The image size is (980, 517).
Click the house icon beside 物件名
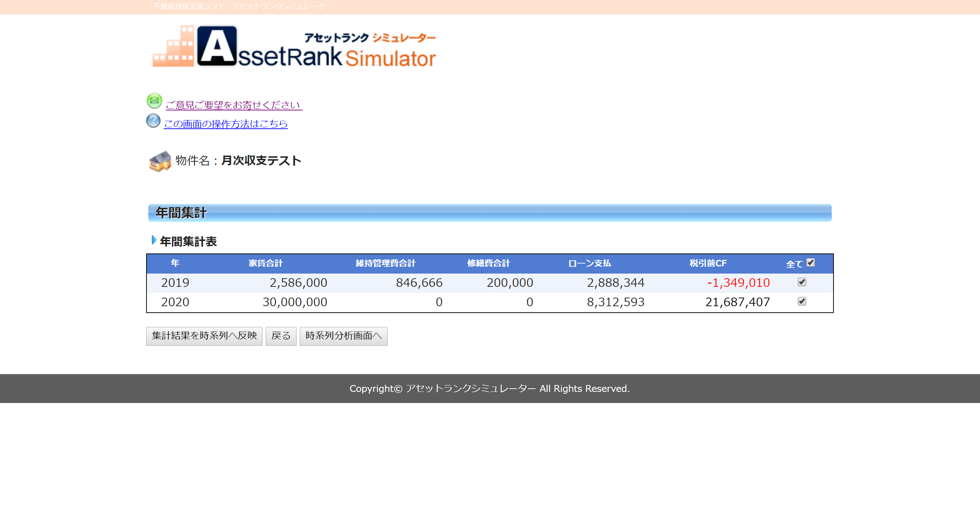pyautogui.click(x=160, y=161)
